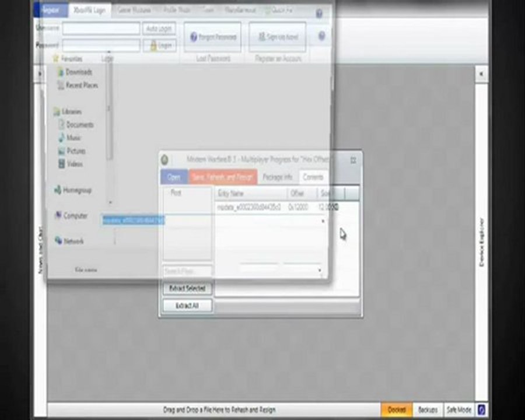This screenshot has height=420, width=525.
Task: Open the Miscellaneous ribbon tab
Action: 240,10
